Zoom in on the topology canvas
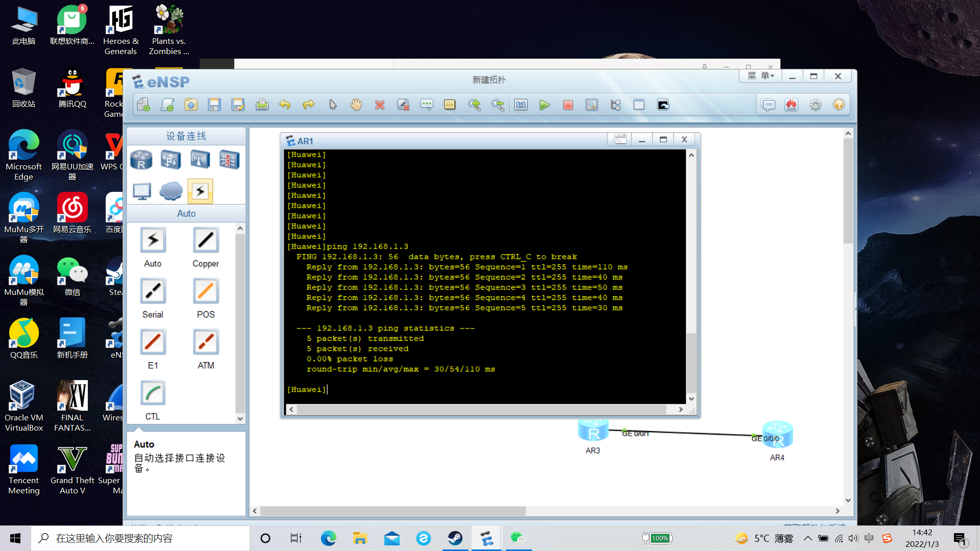The width and height of the screenshot is (980, 551). (474, 105)
